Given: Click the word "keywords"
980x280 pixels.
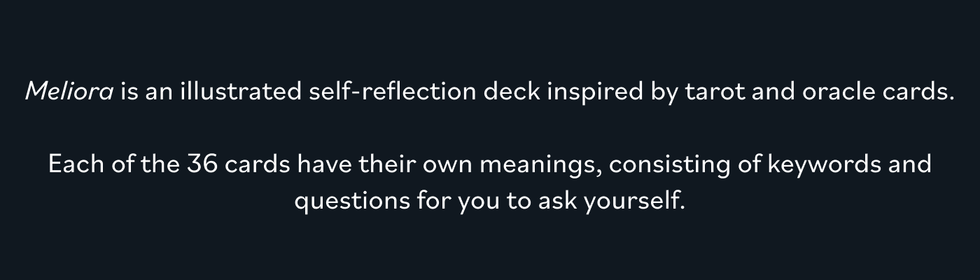Looking at the screenshot, I should click(x=825, y=164).
